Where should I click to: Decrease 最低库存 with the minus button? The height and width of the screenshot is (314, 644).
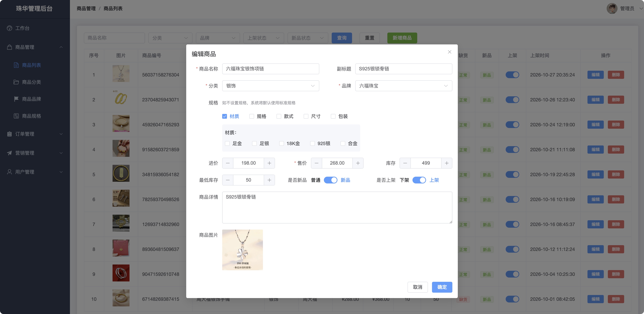coord(228,180)
